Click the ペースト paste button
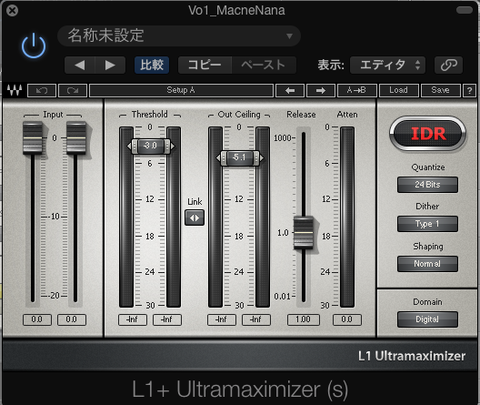The image size is (480, 405). 264,65
